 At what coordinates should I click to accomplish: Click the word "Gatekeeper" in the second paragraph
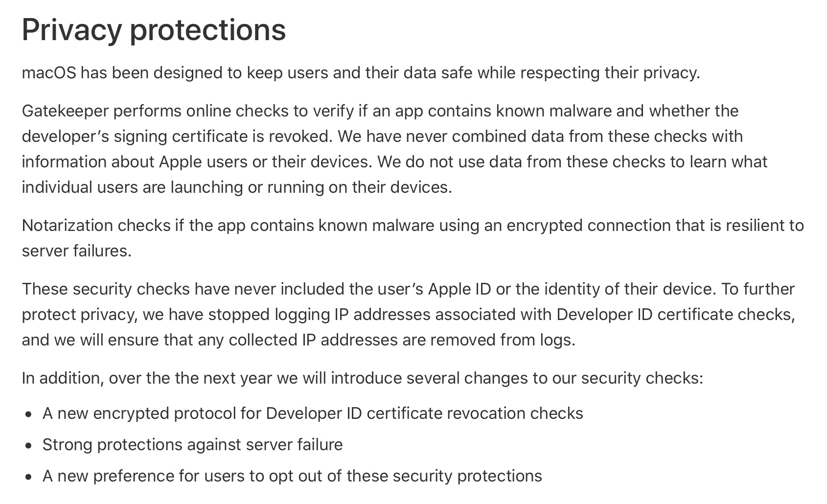click(x=65, y=111)
